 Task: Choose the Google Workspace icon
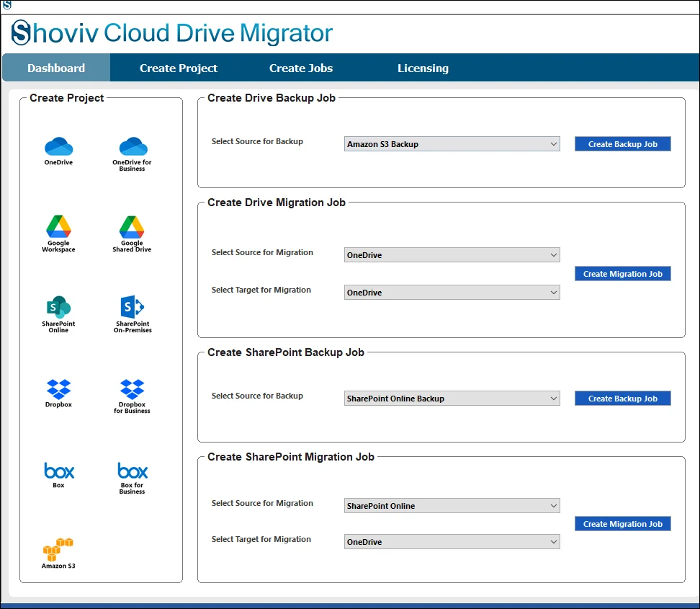click(x=58, y=234)
